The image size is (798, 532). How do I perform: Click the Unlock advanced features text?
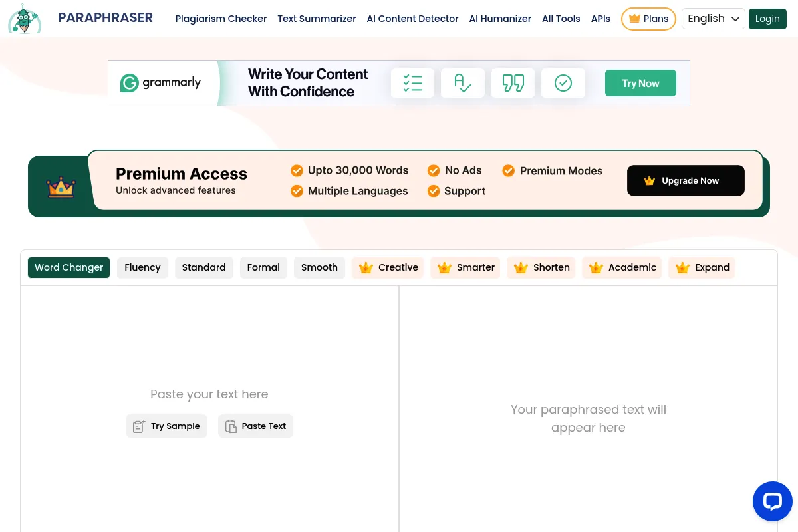(176, 190)
